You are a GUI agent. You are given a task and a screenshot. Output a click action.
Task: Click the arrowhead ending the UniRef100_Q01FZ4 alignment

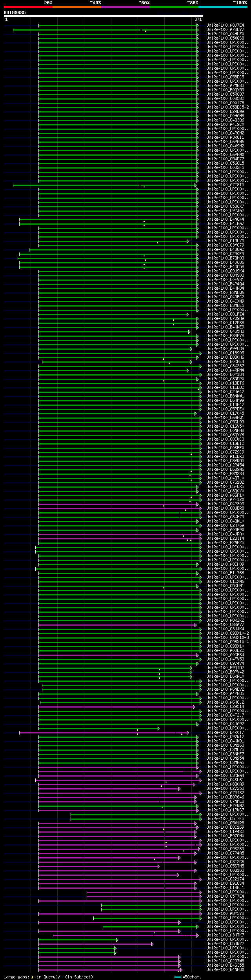pyautogui.click(x=188, y=314)
